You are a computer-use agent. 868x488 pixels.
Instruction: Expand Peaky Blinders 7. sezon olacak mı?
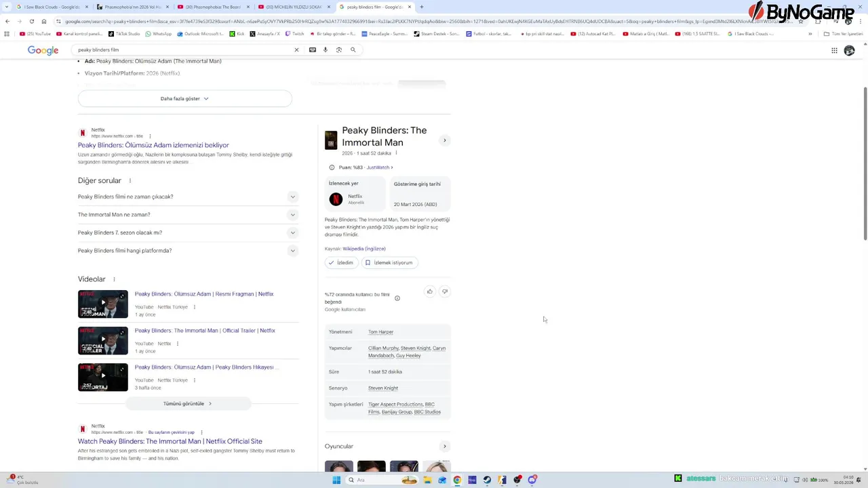(x=188, y=232)
